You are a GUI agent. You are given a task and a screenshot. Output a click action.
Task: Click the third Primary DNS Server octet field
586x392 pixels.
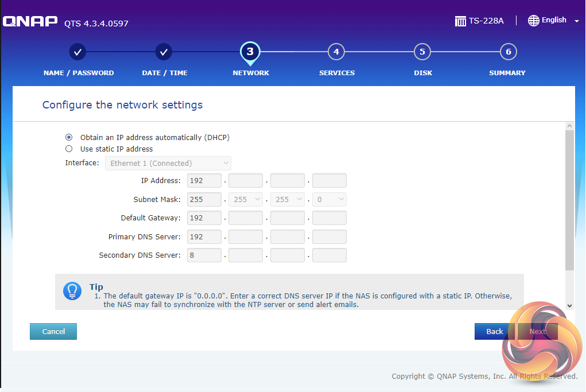tap(288, 237)
